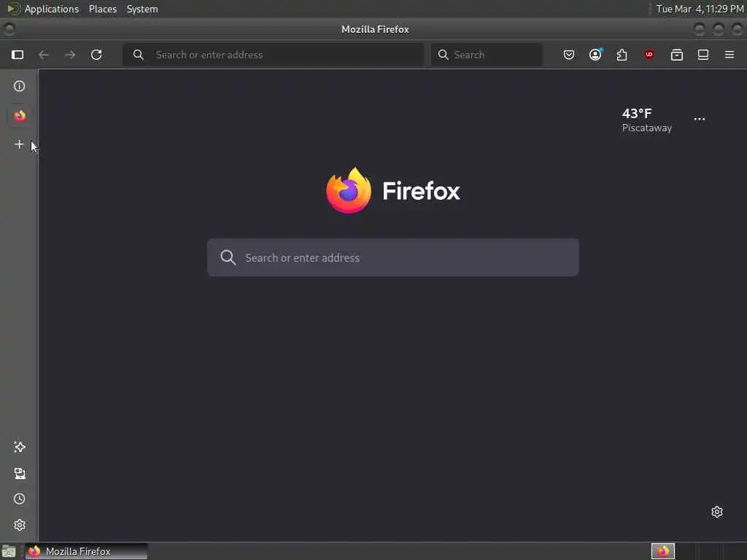Focus the toolbar Search box

487,55
